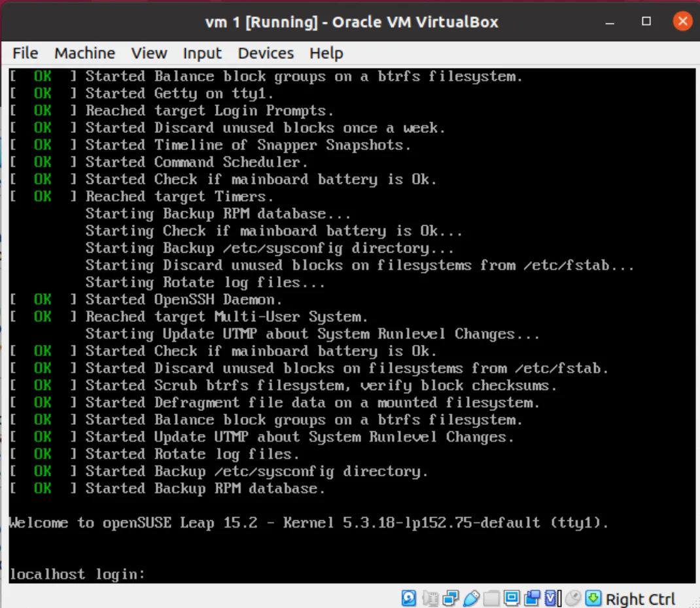This screenshot has width=700, height=608.
Task: Open the Machine menu
Action: point(85,53)
